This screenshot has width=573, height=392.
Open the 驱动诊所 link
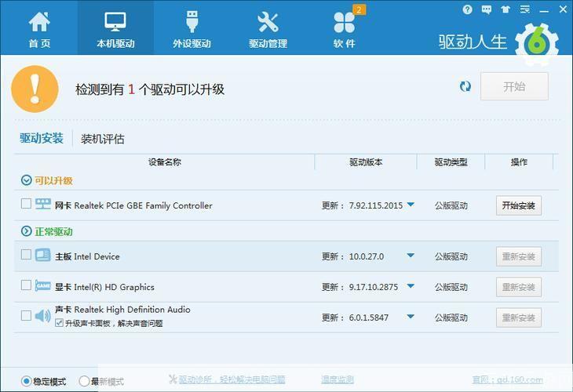tap(232, 379)
